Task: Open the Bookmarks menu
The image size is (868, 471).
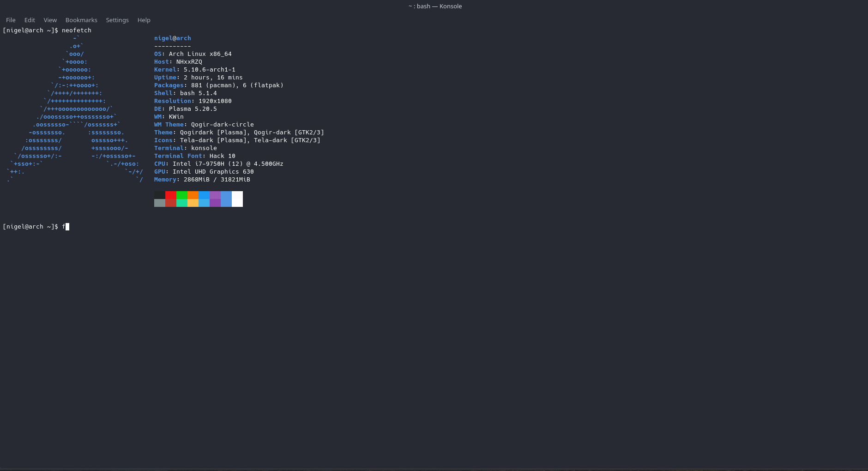Action: (81, 20)
